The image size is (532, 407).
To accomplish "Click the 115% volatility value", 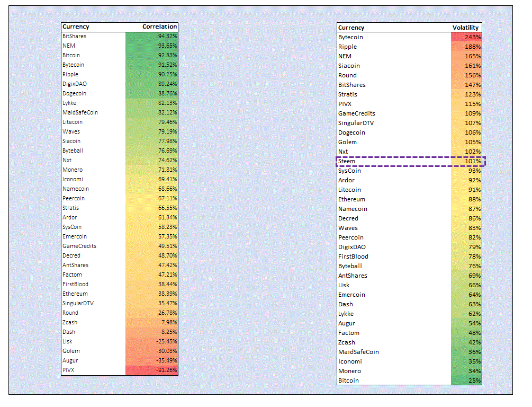I will 473,104.
